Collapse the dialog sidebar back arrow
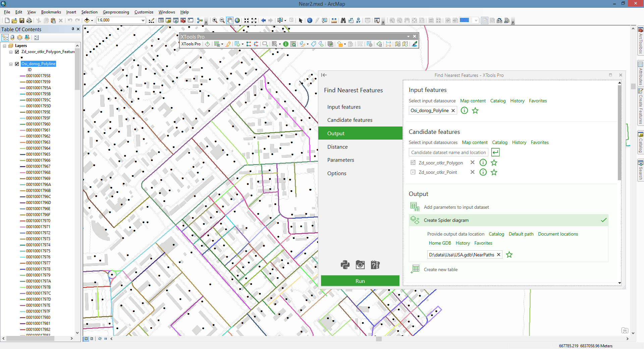 pyautogui.click(x=324, y=75)
